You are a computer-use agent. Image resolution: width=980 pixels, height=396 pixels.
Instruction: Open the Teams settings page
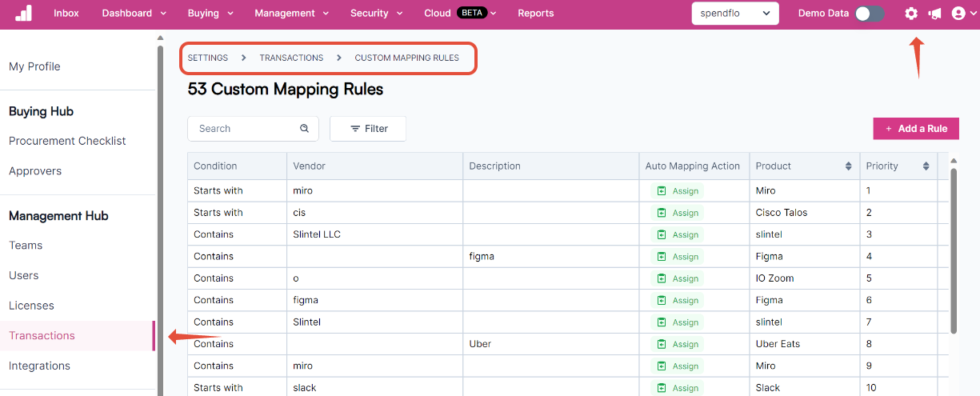pos(26,246)
